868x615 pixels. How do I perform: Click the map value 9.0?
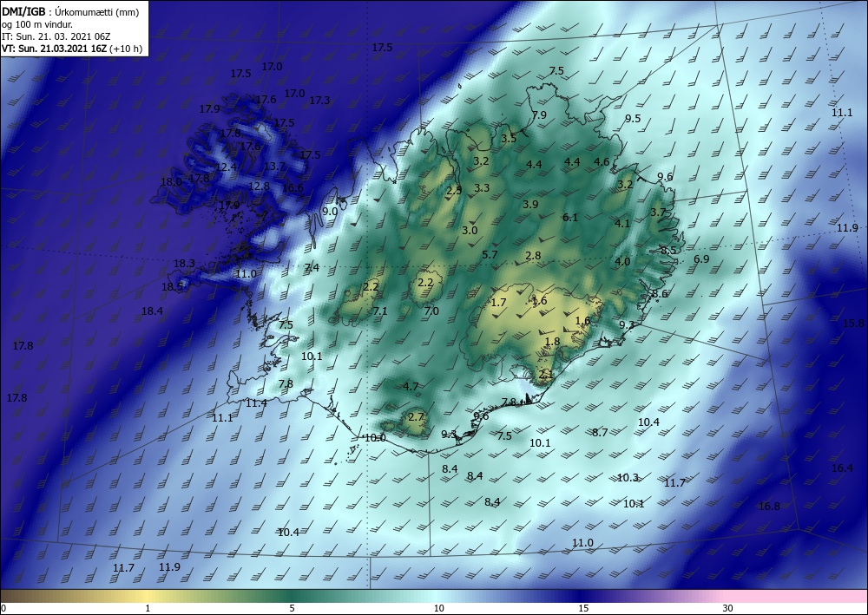point(330,212)
